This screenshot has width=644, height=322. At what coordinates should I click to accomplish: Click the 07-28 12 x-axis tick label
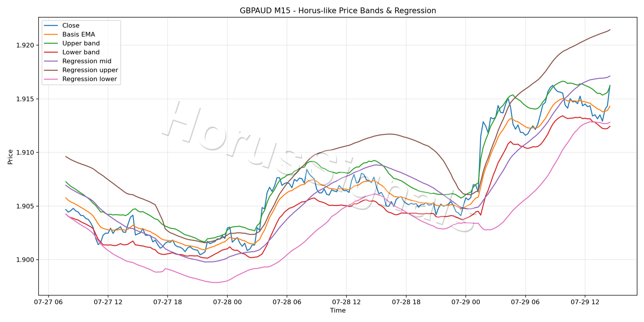pos(346,302)
